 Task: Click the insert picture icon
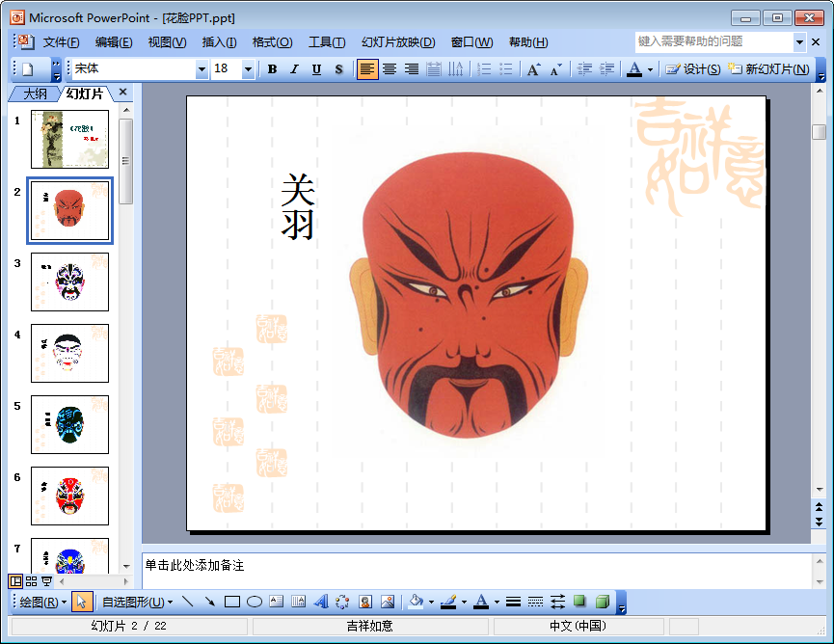pos(388,602)
